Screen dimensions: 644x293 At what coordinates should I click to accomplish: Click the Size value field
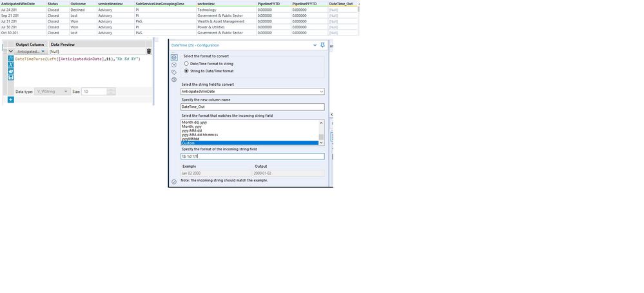(x=94, y=92)
